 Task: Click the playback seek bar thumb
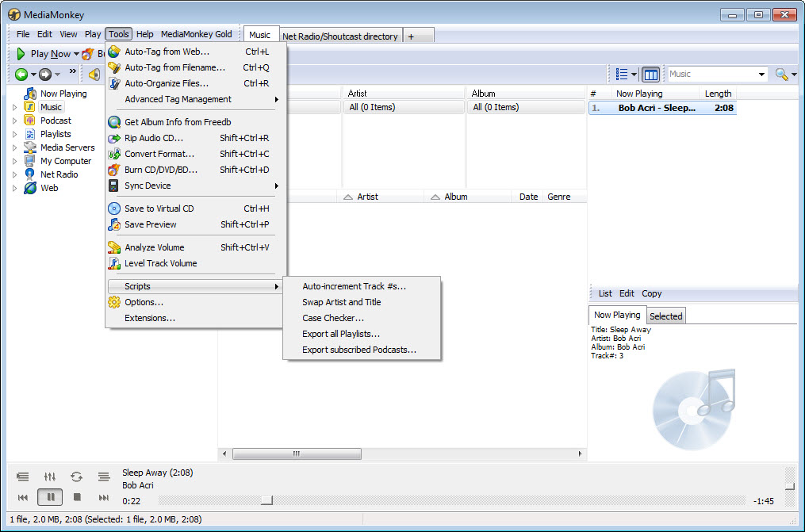pos(267,500)
